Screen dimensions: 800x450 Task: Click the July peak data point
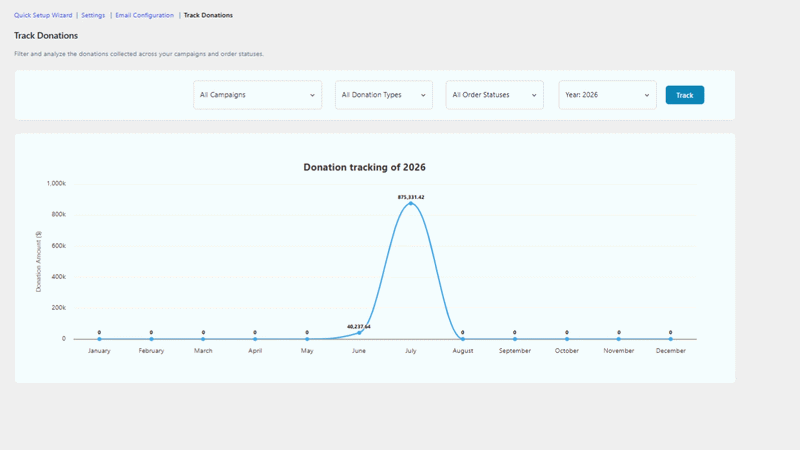(411, 204)
